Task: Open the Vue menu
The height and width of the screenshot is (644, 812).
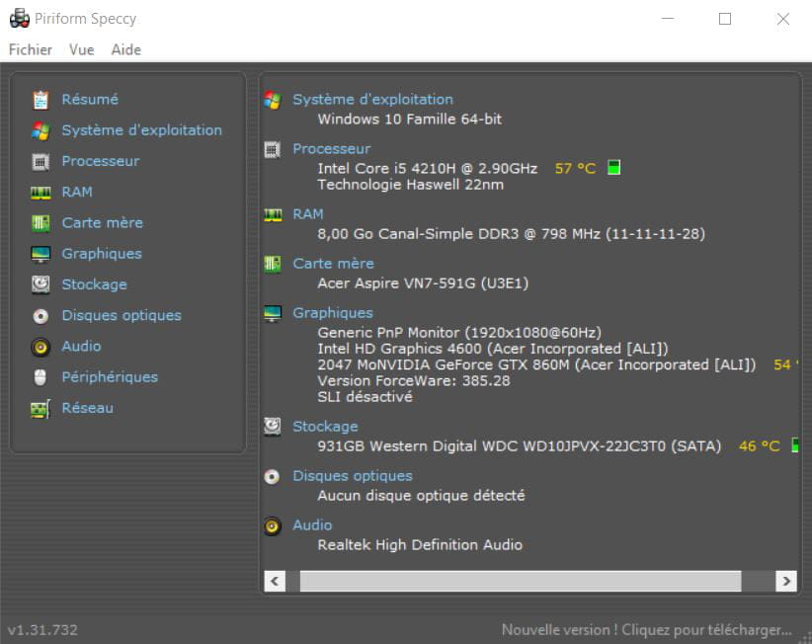Action: tap(82, 49)
